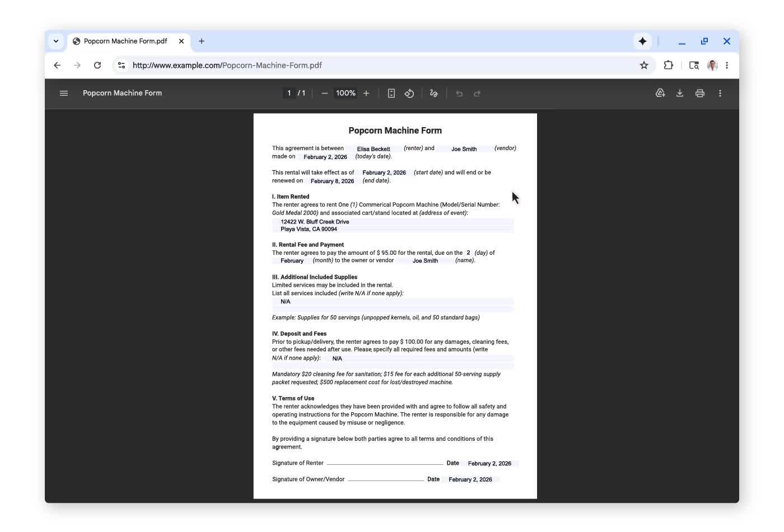Click the rotate page icon
Image resolution: width=784 pixels, height=532 pixels.
tap(409, 93)
